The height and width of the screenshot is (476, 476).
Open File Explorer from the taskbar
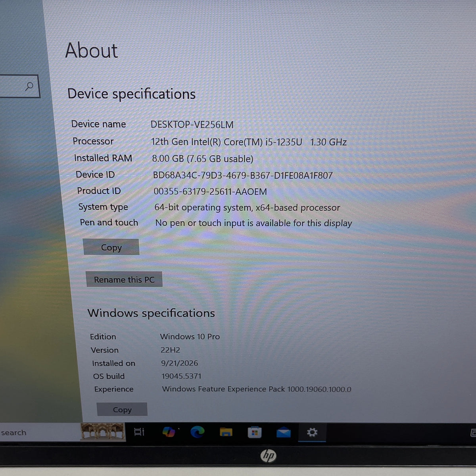226,432
